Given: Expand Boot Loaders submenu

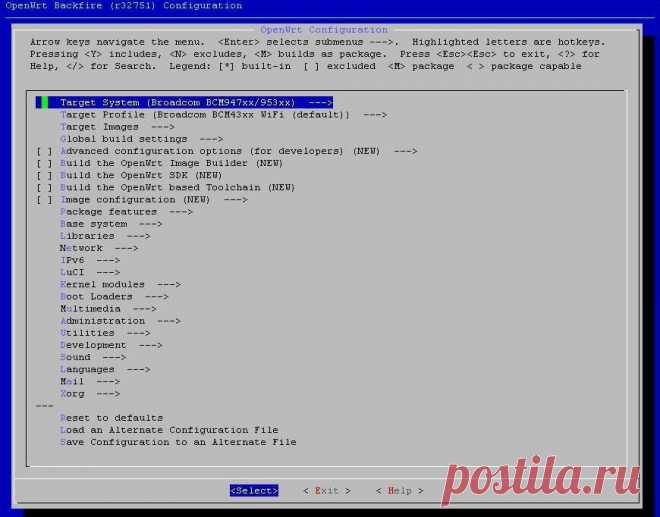Looking at the screenshot, I should pyautogui.click(x=114, y=297).
